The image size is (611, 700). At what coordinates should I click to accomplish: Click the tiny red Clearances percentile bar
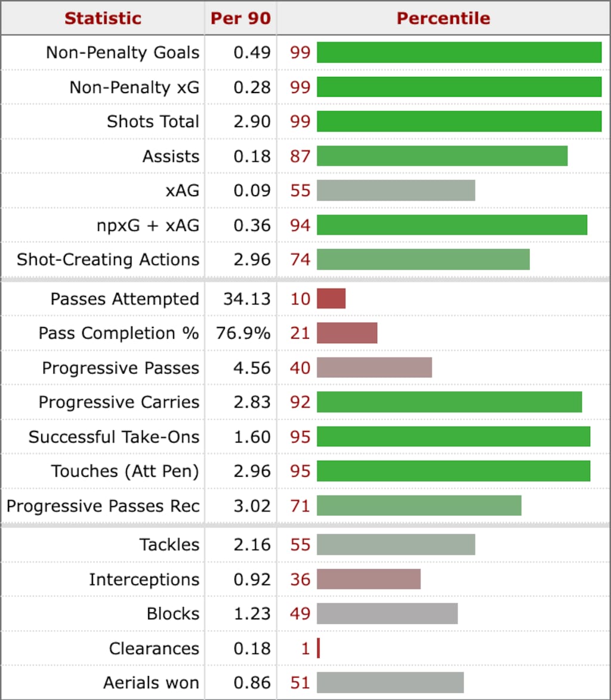(319, 648)
